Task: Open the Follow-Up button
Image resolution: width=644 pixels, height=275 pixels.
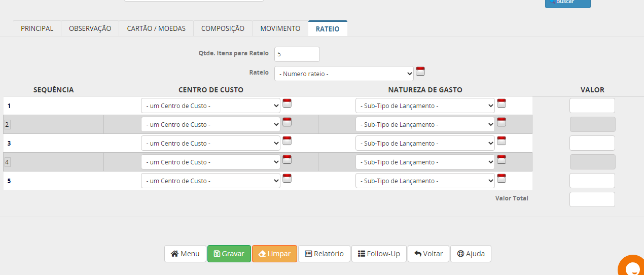Action: [x=379, y=254]
